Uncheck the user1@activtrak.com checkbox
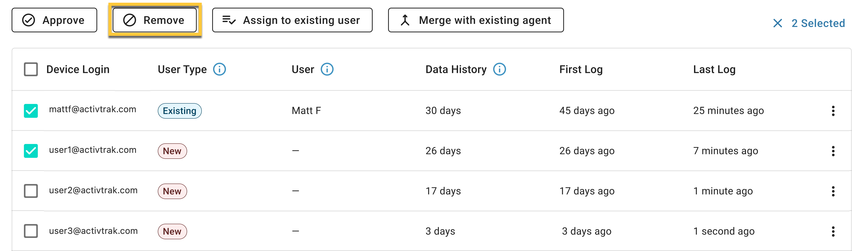The width and height of the screenshot is (868, 251). [x=31, y=151]
